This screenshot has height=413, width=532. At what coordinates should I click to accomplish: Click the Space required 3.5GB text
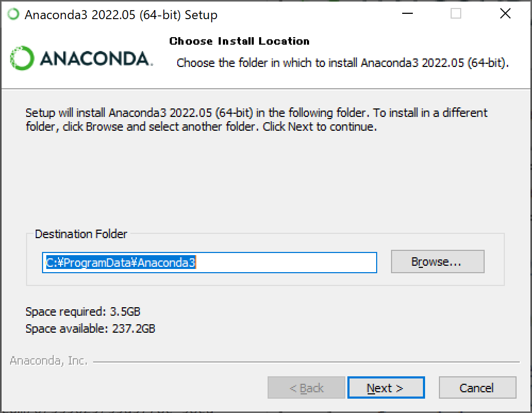[83, 311]
